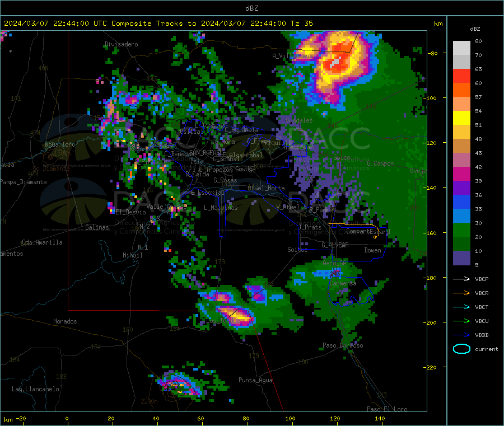Click the cyan 'current' ellipse legend symbol

point(461,349)
